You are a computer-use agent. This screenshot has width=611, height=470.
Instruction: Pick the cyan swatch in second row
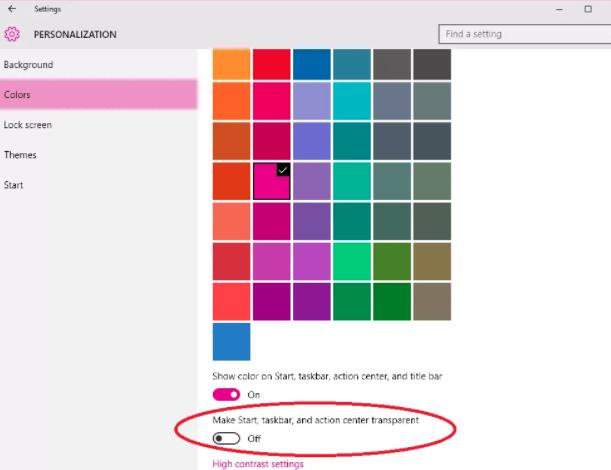351,101
